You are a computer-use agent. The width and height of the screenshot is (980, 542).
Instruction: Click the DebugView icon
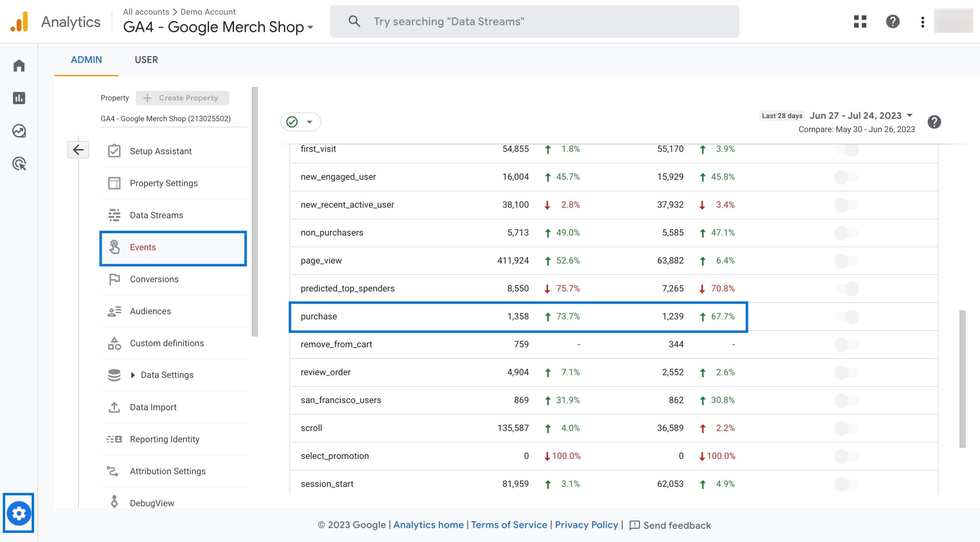[114, 501]
